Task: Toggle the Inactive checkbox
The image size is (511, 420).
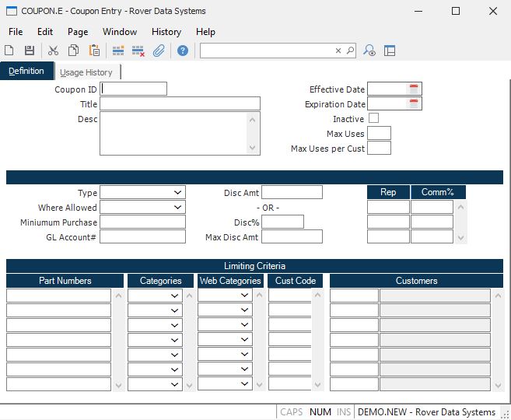Action: coord(373,118)
